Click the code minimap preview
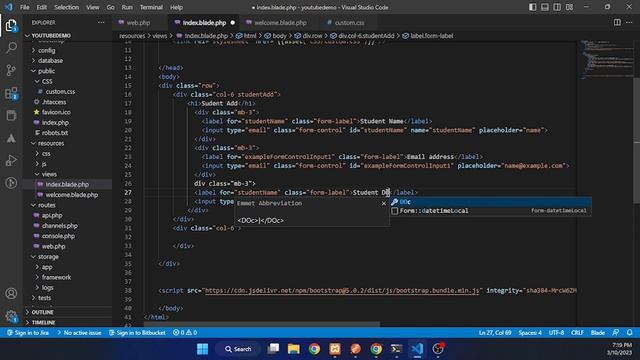 [x=606, y=59]
